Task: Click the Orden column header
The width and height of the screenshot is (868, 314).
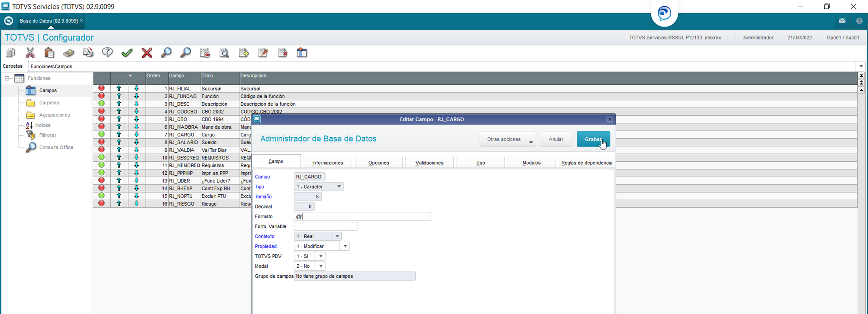Action: [157, 78]
